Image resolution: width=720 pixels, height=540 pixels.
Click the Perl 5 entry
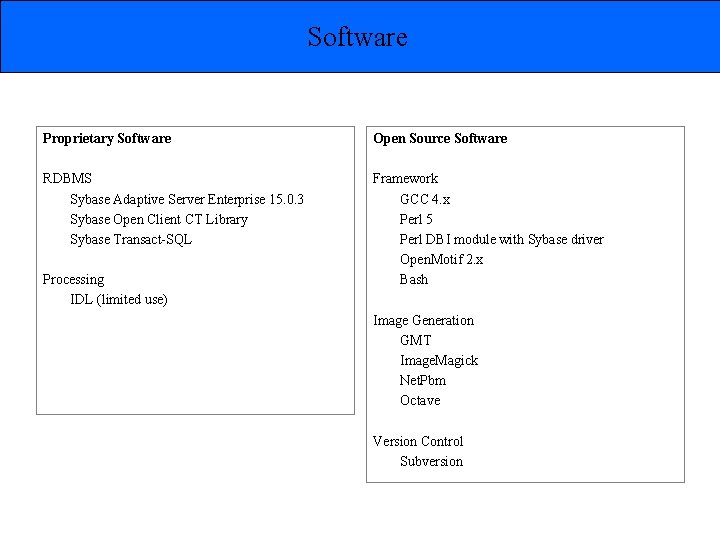click(x=416, y=219)
